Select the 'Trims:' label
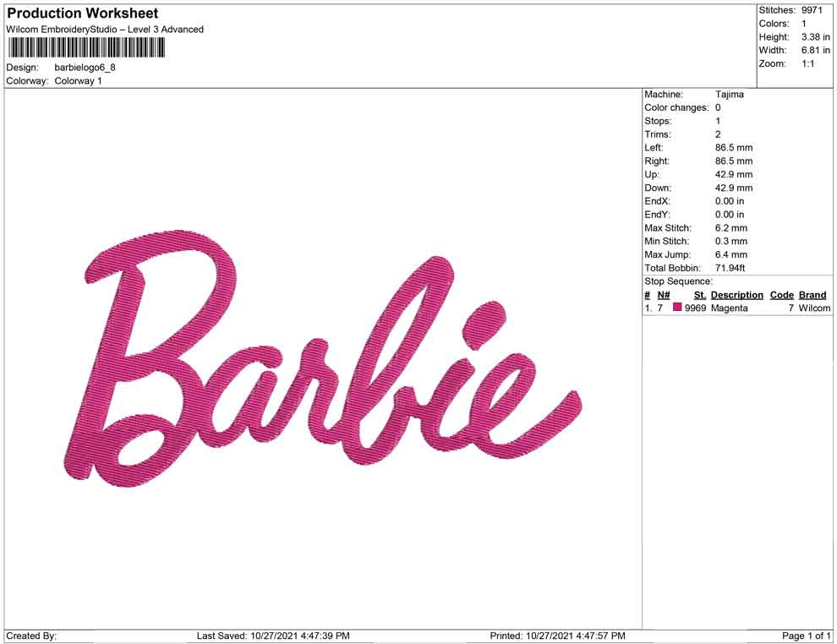Screen dimensions: 837x644 point(658,134)
